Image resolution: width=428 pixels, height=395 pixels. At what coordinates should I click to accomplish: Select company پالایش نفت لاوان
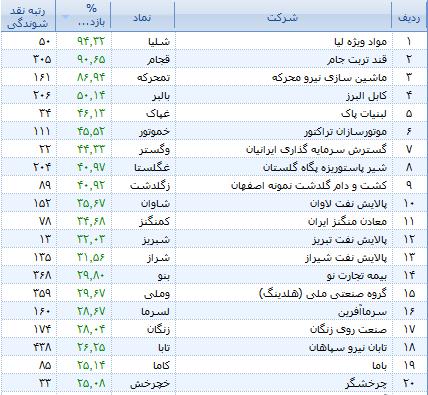click(349, 204)
